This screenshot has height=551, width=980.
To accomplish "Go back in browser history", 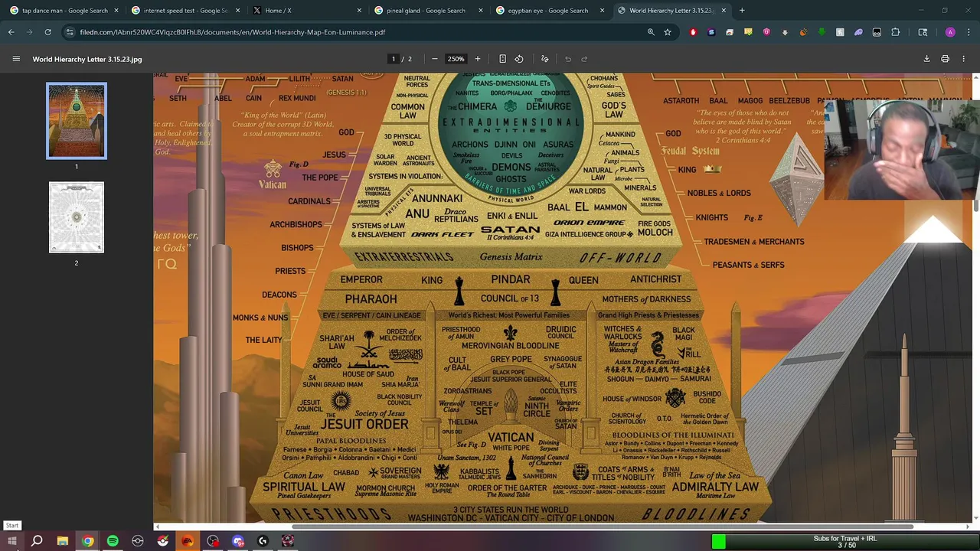I will pos(11,32).
